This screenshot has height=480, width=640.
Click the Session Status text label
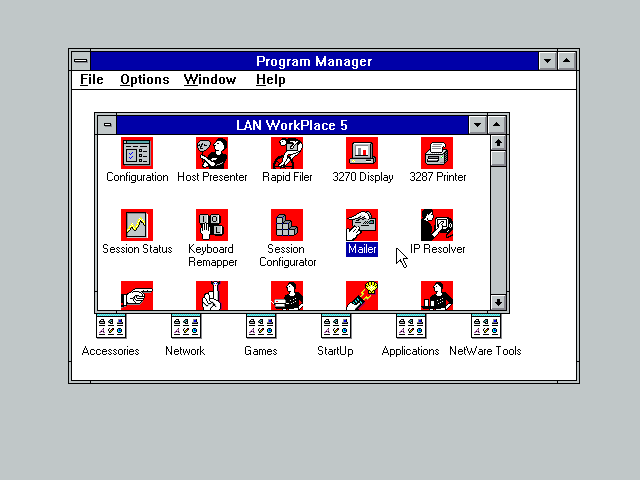tap(137, 249)
